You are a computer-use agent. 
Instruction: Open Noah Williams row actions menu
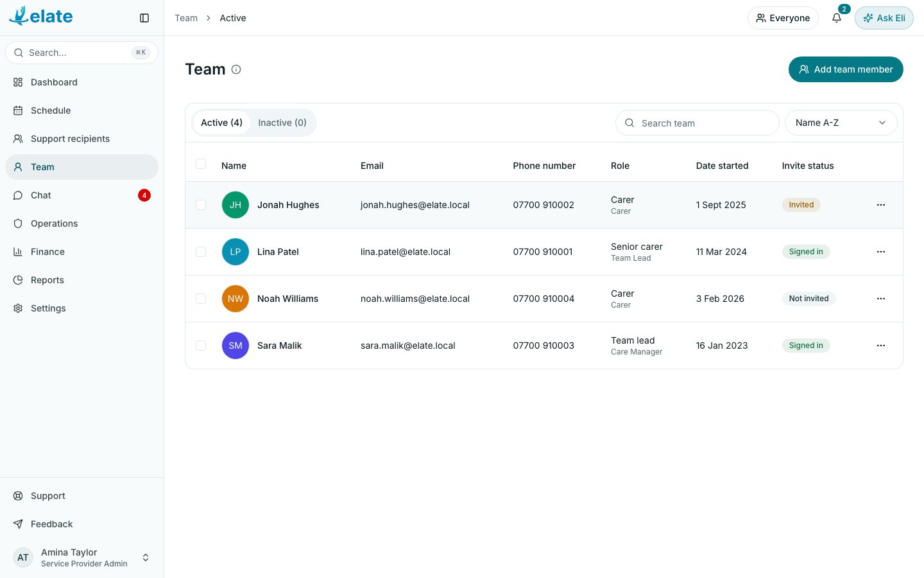881,299
